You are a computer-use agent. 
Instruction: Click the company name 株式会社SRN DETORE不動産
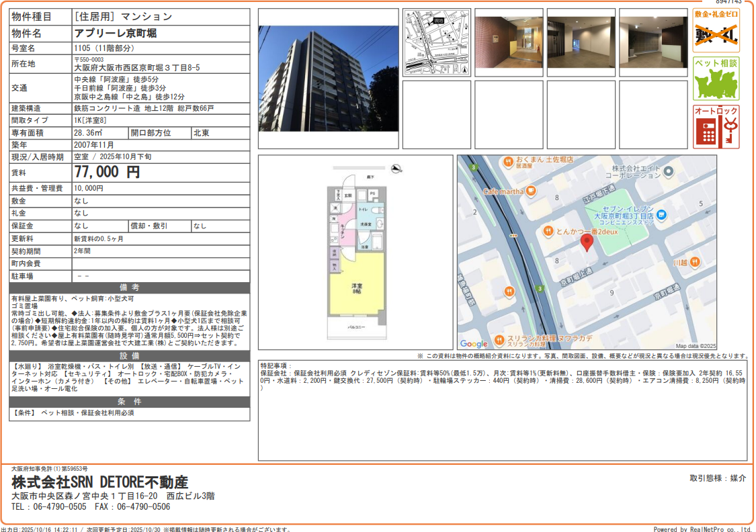pos(99,482)
